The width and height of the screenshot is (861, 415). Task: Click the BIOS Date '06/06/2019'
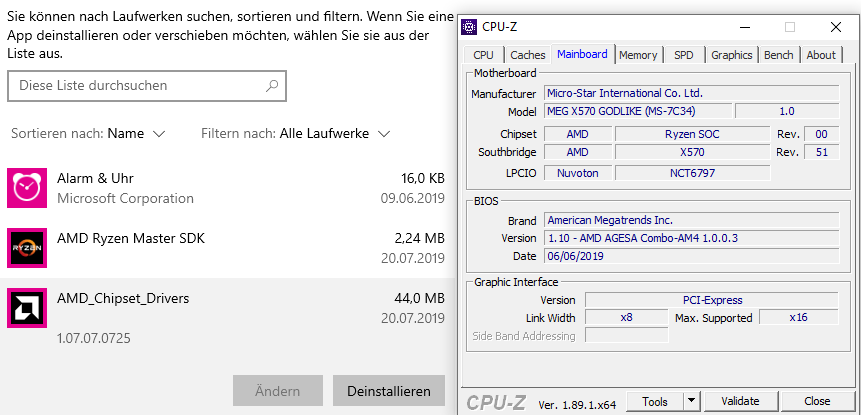click(x=691, y=256)
